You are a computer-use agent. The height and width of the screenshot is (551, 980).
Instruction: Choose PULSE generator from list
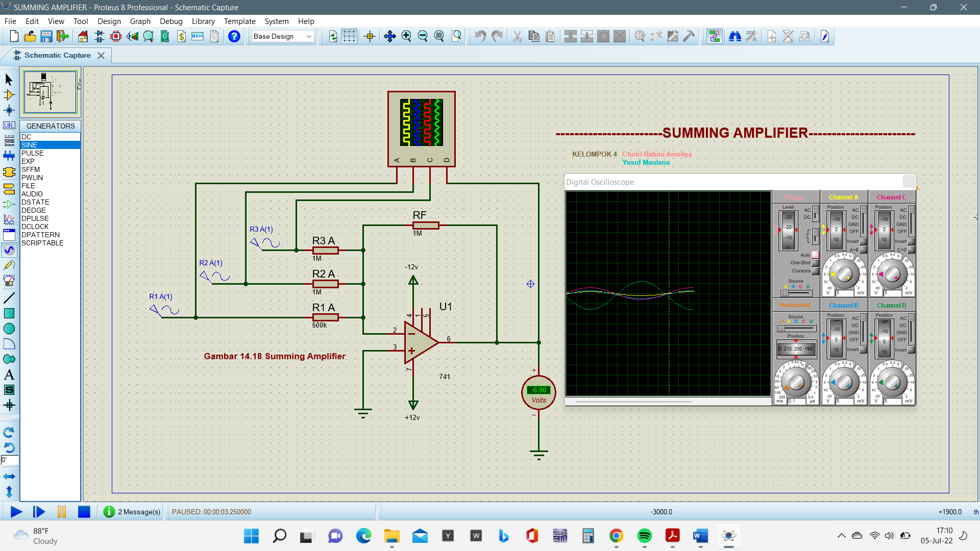coord(33,153)
